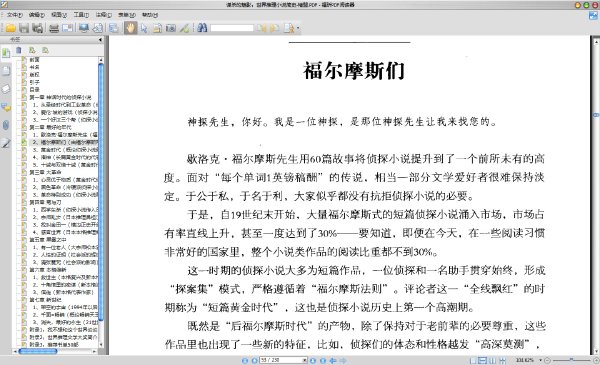Select continuous page layout in status bar
The image size is (600, 365).
(483, 360)
